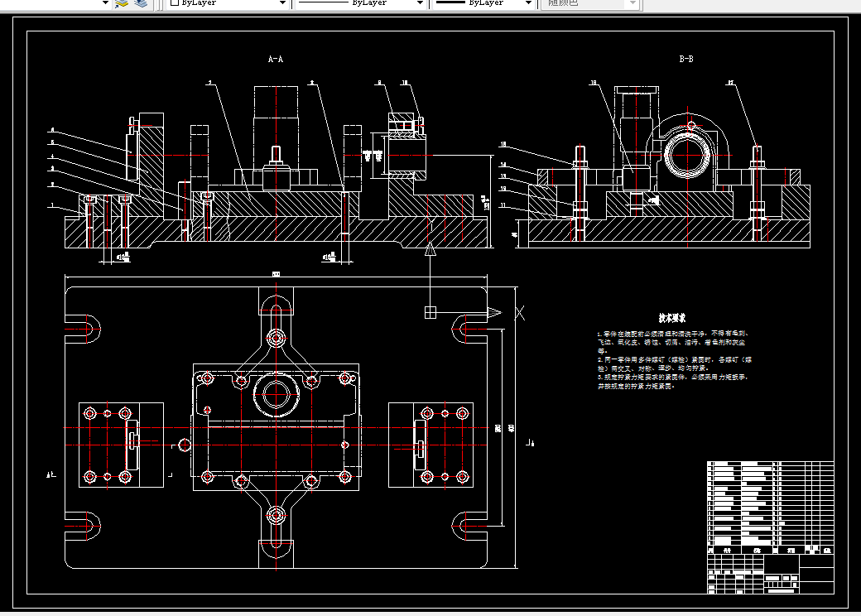Click the layer states manager icon
The height and width of the screenshot is (616, 861).
141,3
